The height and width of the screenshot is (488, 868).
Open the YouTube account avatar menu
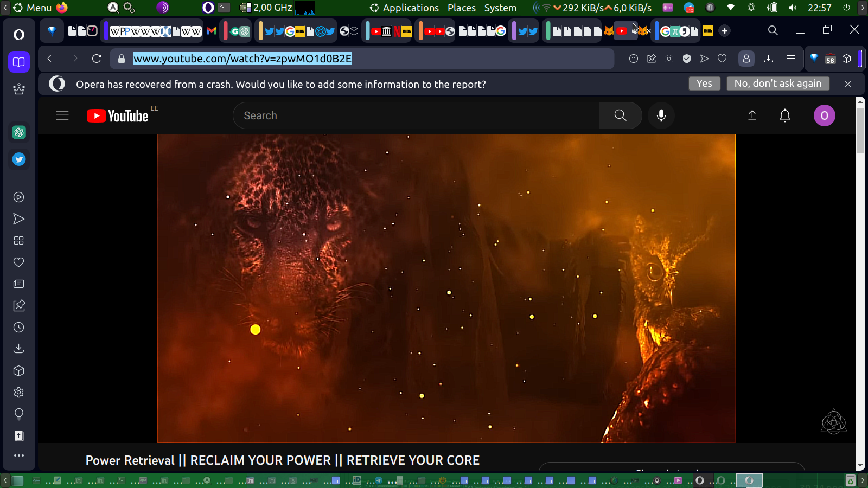pyautogui.click(x=825, y=115)
